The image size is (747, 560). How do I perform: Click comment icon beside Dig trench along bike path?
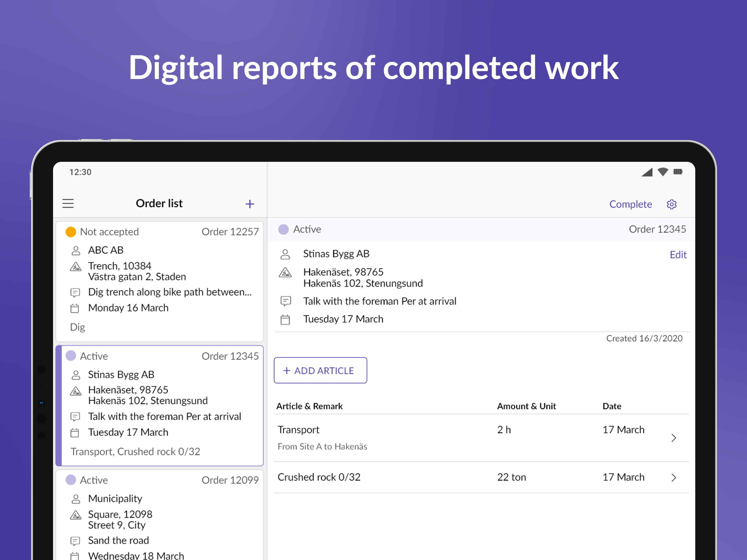click(x=75, y=292)
